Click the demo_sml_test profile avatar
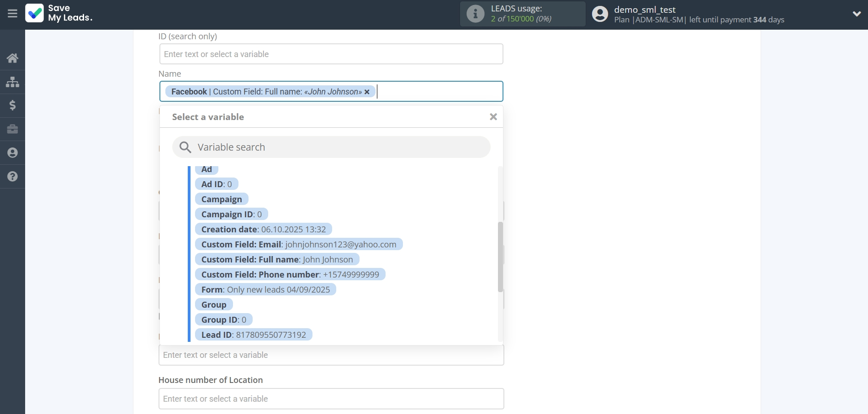This screenshot has height=414, width=868. (599, 14)
